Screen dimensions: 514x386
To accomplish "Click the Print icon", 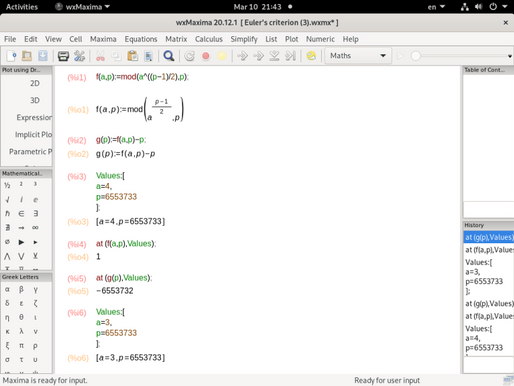I will pos(63,56).
